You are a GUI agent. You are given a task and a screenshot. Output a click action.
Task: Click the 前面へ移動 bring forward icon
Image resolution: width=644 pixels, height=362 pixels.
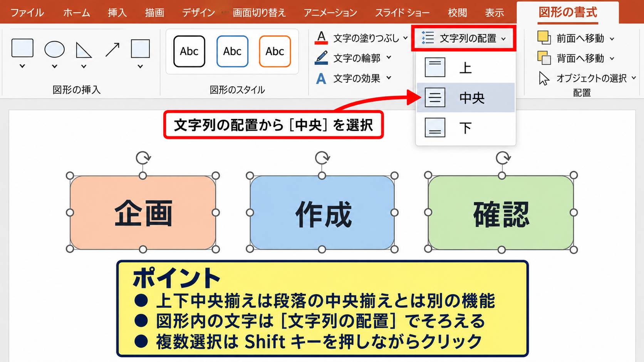coord(544,38)
